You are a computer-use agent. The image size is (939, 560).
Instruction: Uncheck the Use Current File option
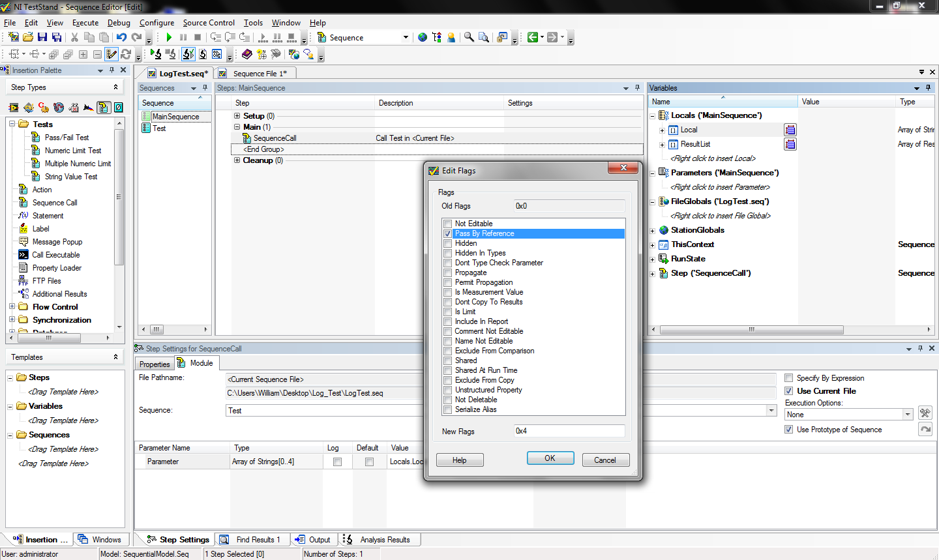click(x=789, y=391)
